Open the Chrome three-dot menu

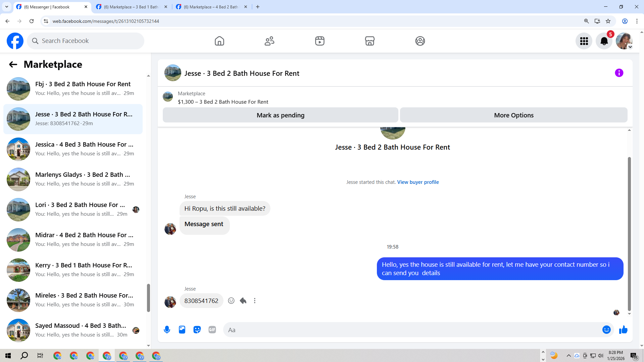coord(637,21)
